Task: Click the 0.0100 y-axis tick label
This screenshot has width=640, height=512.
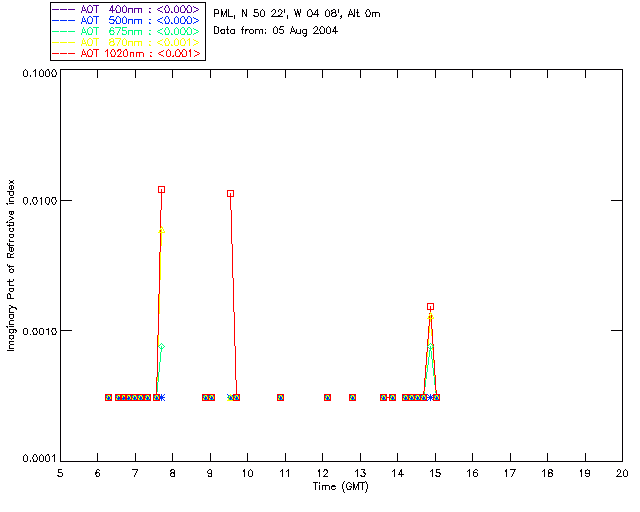Action: click(x=39, y=201)
